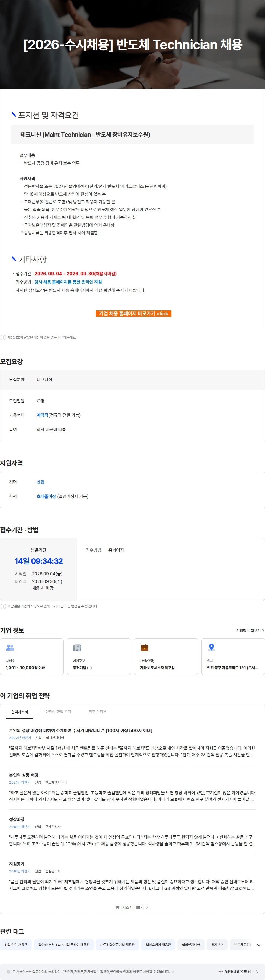
Task: Expand the related tags list arrow
Action: tap(259, 945)
